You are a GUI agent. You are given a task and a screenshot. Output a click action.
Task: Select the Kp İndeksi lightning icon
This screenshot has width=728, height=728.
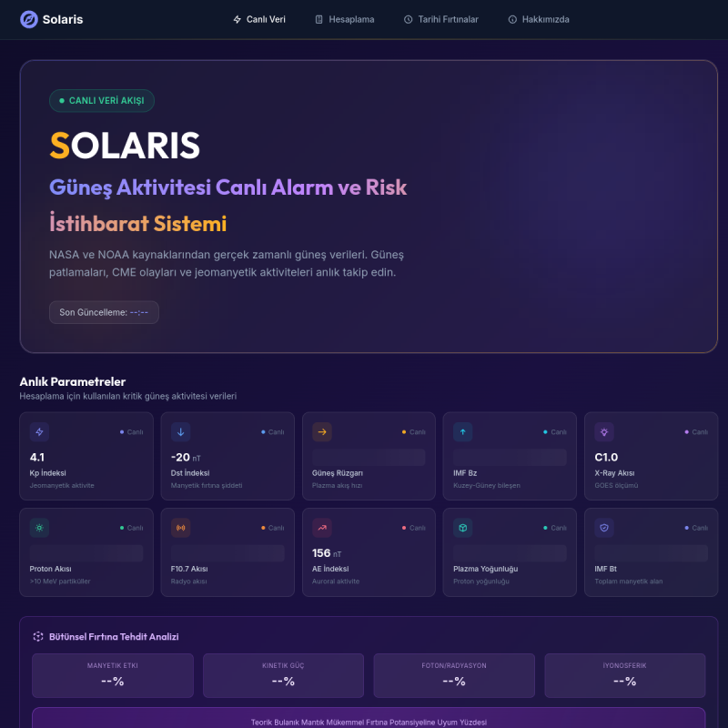[x=37, y=431]
